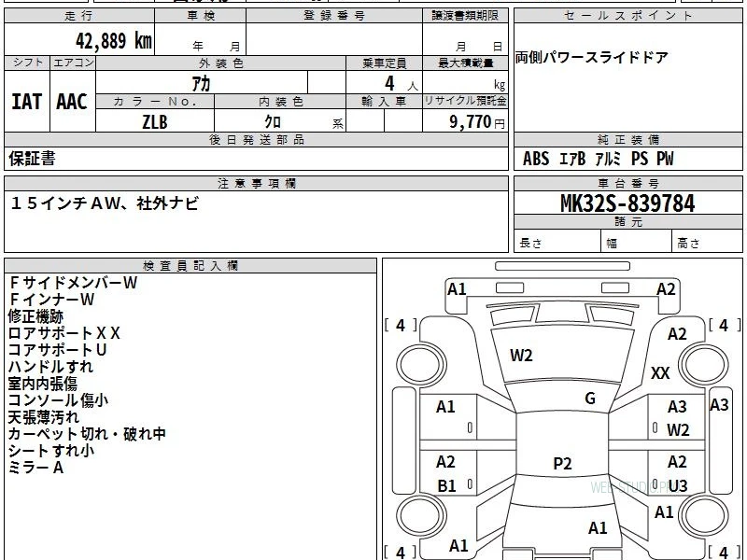This screenshot has width=747, height=560.
Task: Select the 走行 header cell
Action: point(79,16)
